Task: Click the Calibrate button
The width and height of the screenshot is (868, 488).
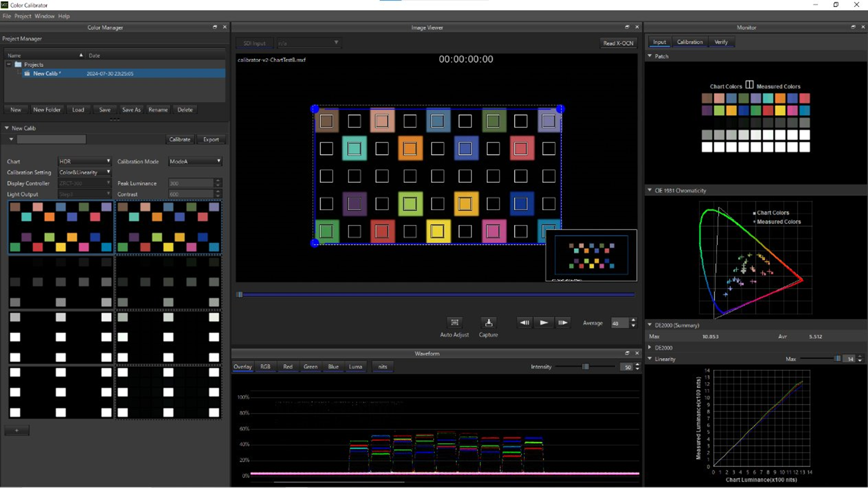Action: 180,139
